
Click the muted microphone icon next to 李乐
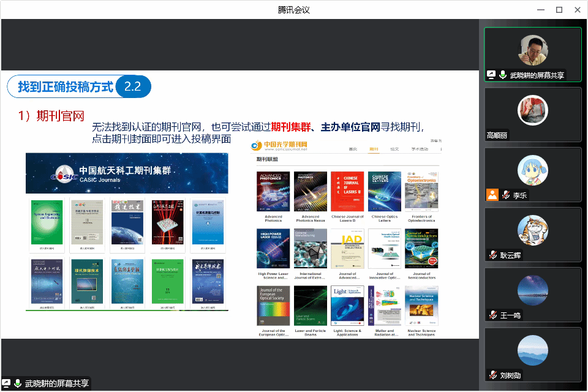[505, 195]
